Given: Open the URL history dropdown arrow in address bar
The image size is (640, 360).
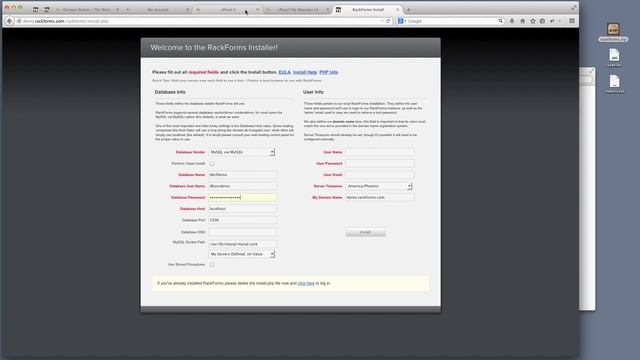Looking at the screenshot, I should click(x=382, y=21).
